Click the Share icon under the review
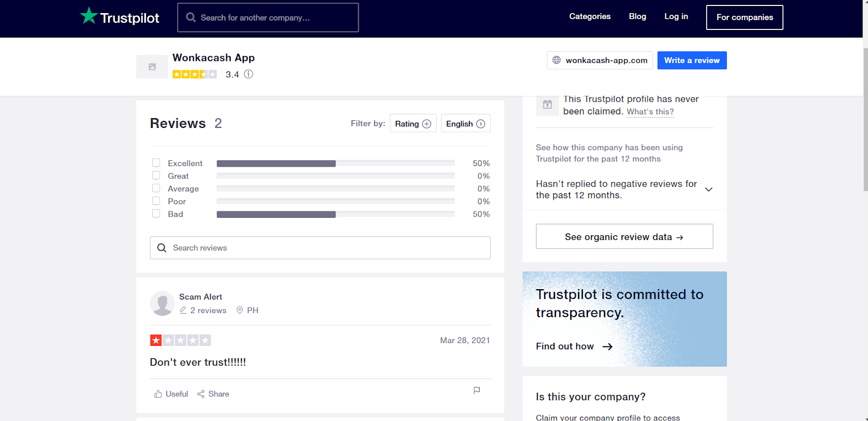868x421 pixels. click(201, 394)
